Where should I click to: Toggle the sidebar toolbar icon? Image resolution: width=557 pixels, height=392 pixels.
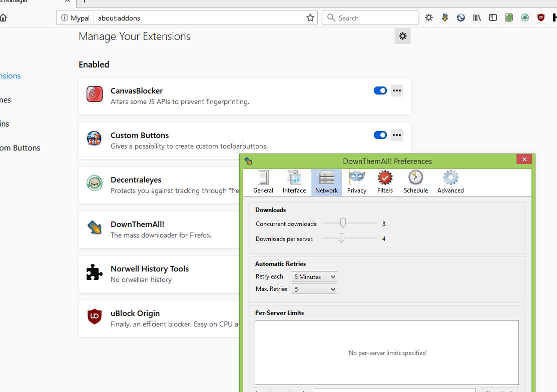493,17
